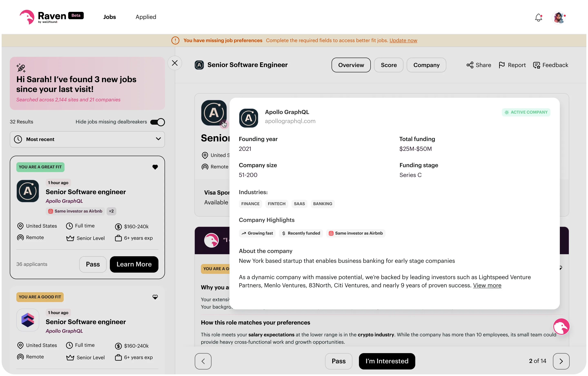Image resolution: width=588 pixels, height=376 pixels.
Task: Open the notifications bell
Action: [x=538, y=17]
